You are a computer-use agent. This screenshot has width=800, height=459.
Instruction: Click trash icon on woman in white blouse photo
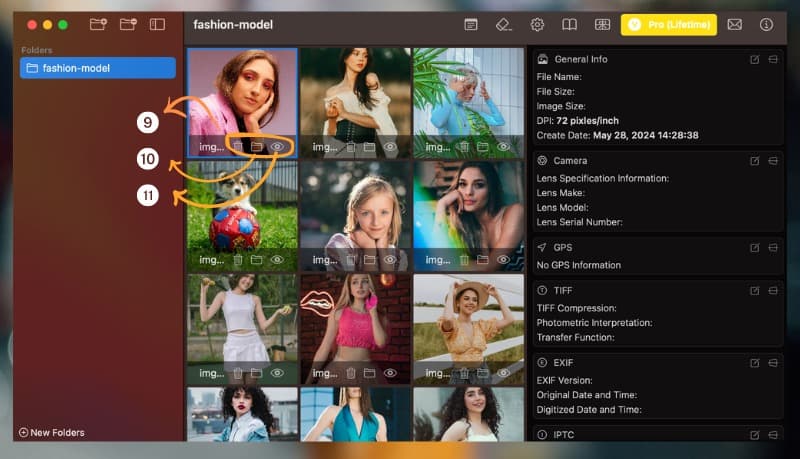coord(351,147)
